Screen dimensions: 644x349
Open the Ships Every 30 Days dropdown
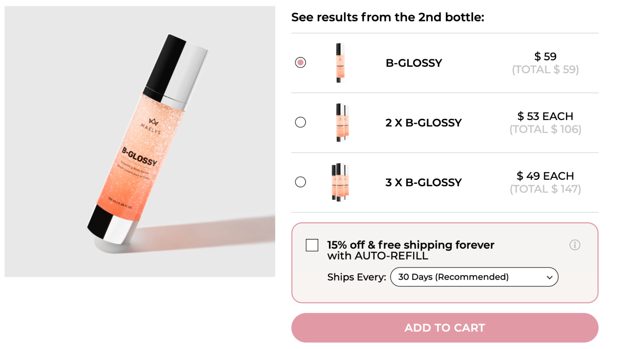[474, 277]
